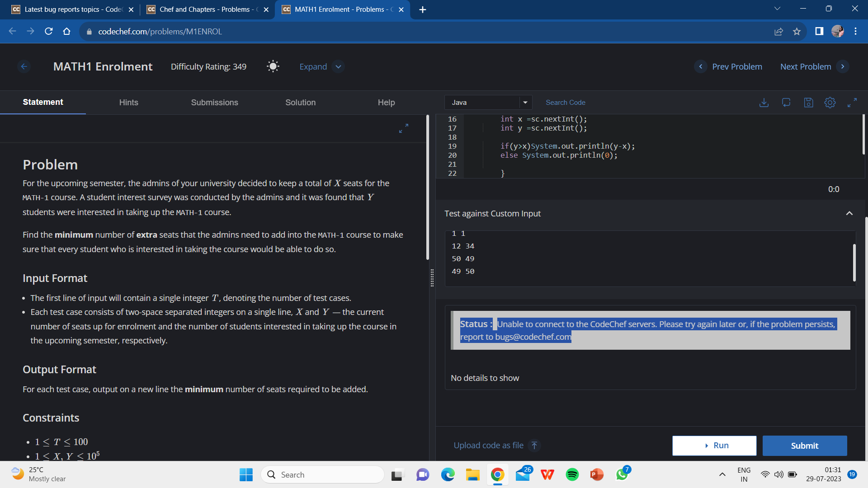Collapse the Test against Custom Input section

click(x=849, y=213)
